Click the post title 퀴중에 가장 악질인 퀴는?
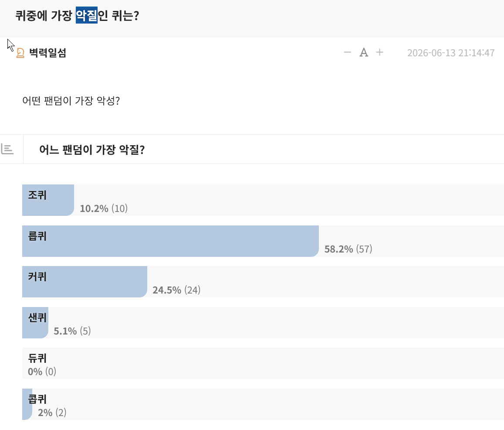 [77, 15]
